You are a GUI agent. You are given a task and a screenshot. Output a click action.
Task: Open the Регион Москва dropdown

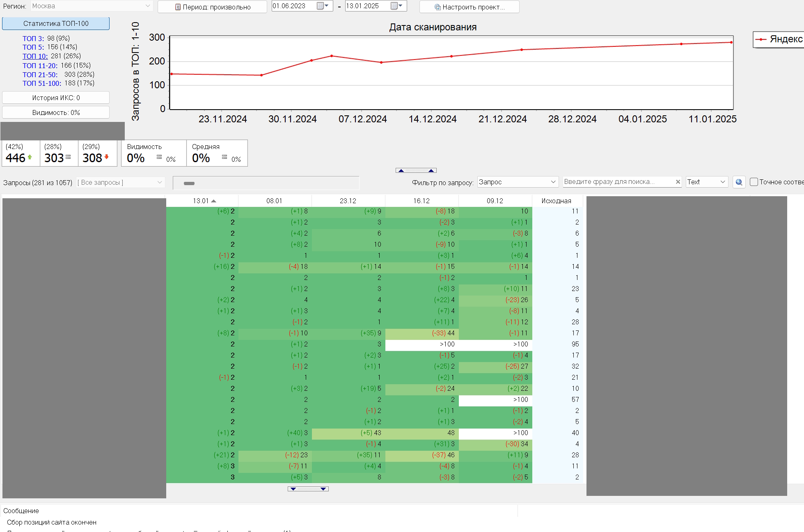tap(92, 6)
